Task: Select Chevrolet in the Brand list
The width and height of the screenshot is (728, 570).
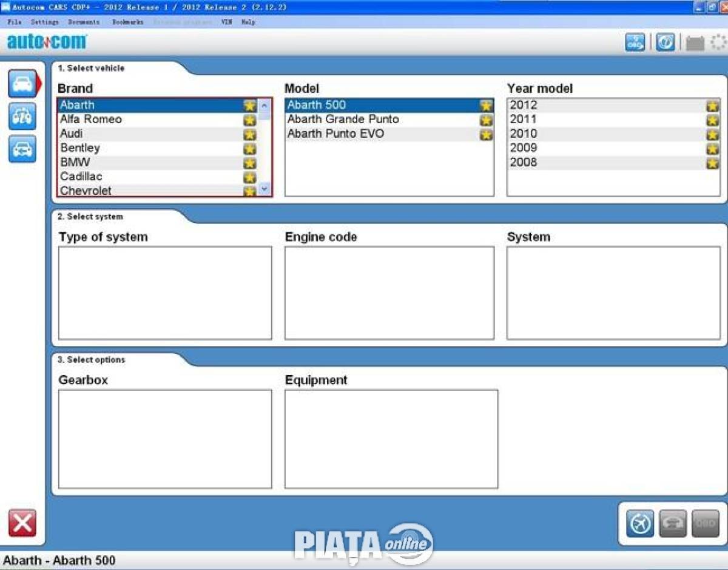Action: pos(158,190)
